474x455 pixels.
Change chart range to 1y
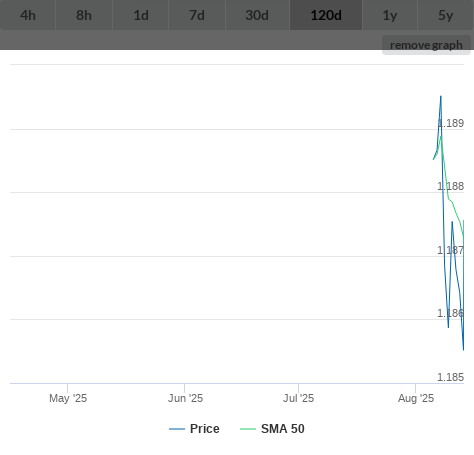(x=390, y=15)
